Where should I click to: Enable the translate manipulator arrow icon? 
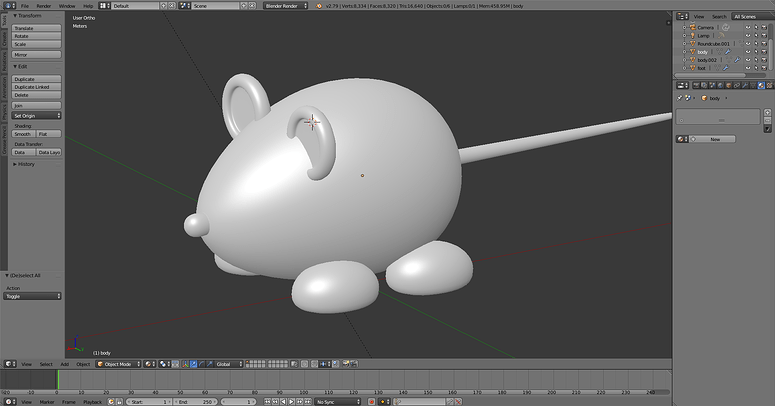[x=193, y=364]
